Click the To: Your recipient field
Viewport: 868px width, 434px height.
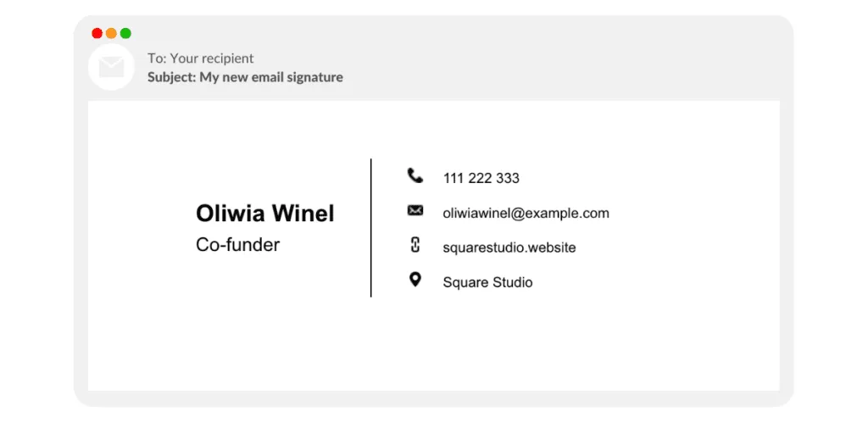point(200,58)
